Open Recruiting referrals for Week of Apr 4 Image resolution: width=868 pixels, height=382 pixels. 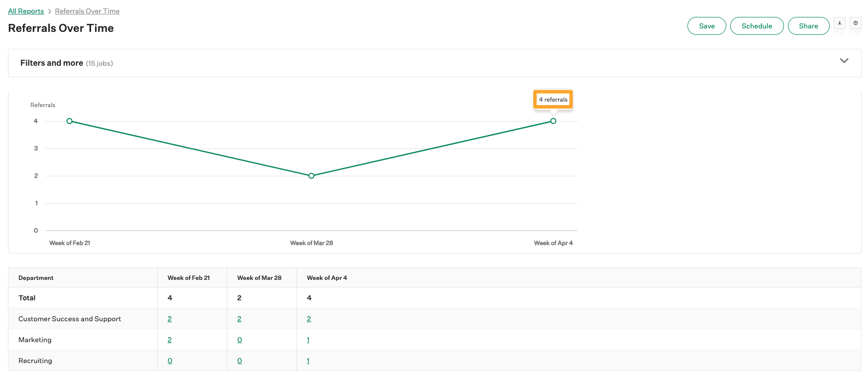pos(308,361)
